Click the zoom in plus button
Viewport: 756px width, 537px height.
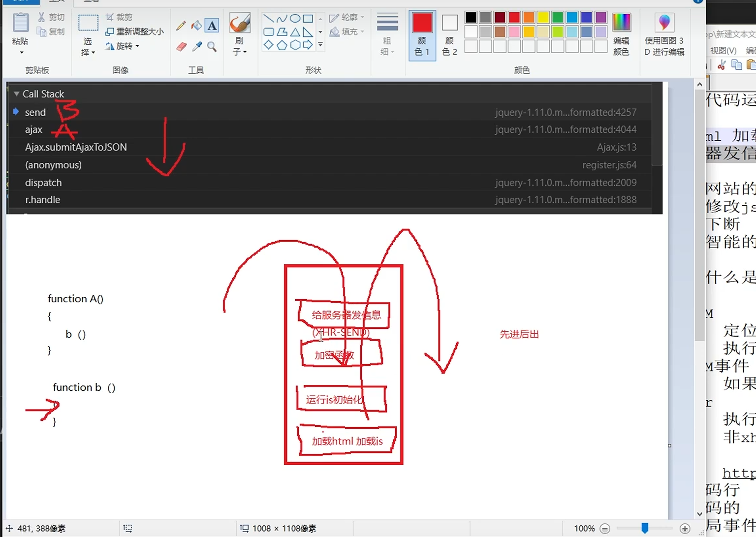click(685, 528)
